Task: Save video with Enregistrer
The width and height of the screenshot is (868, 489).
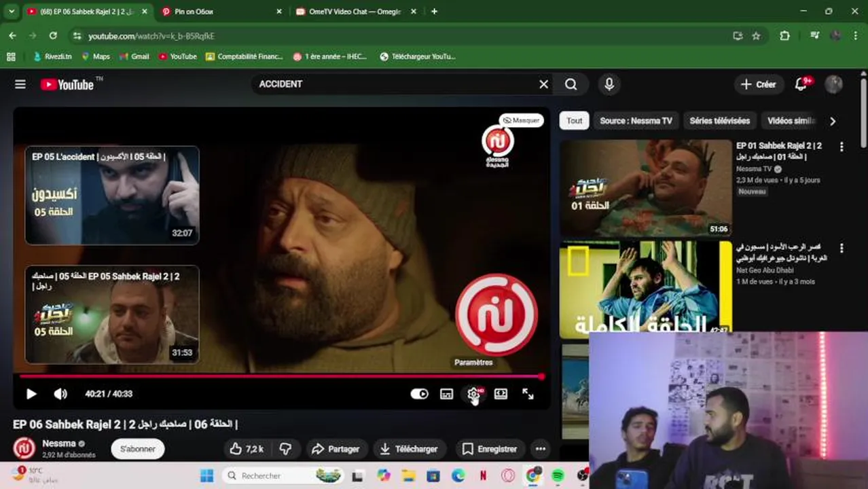Action: point(490,449)
